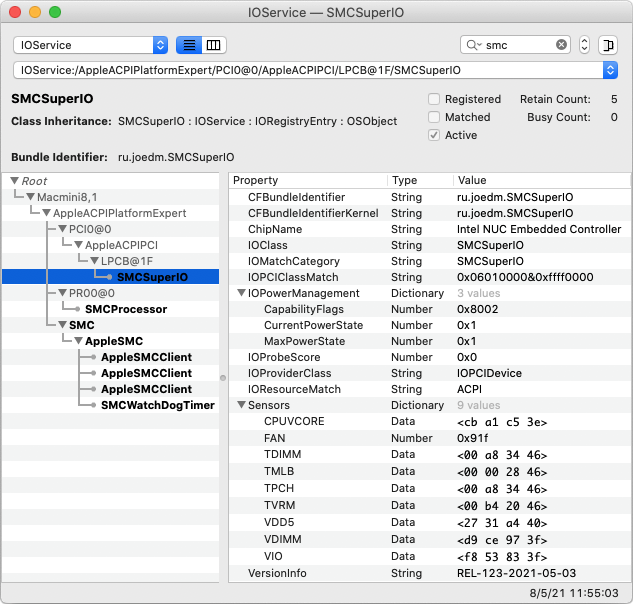Switch to outline list view

tap(189, 45)
